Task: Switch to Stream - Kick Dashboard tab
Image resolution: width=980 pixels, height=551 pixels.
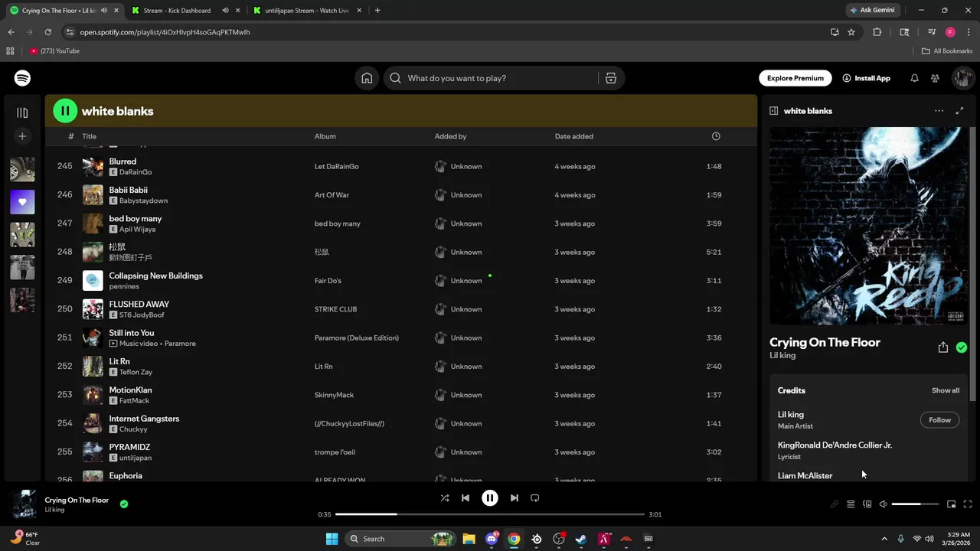Action: pos(177,11)
